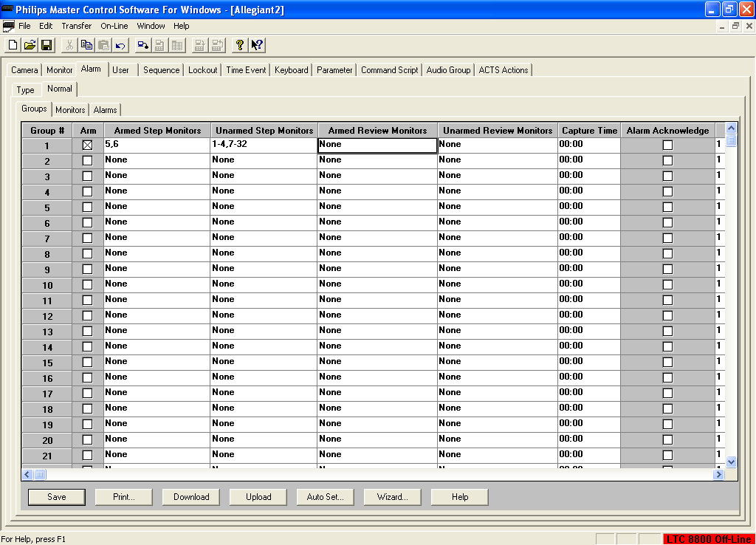Click the vertical scrollbar up arrow
This screenshot has width=756, height=545.
(732, 128)
